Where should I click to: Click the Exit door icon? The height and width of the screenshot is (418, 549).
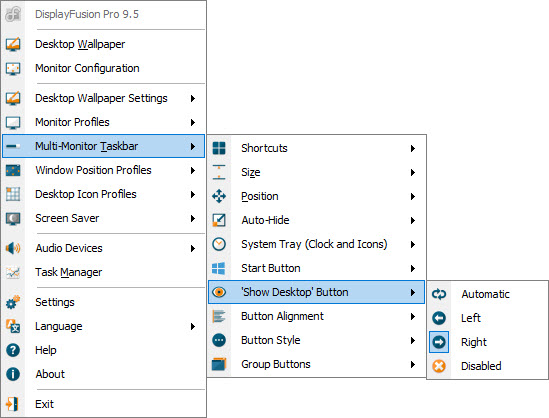point(12,404)
